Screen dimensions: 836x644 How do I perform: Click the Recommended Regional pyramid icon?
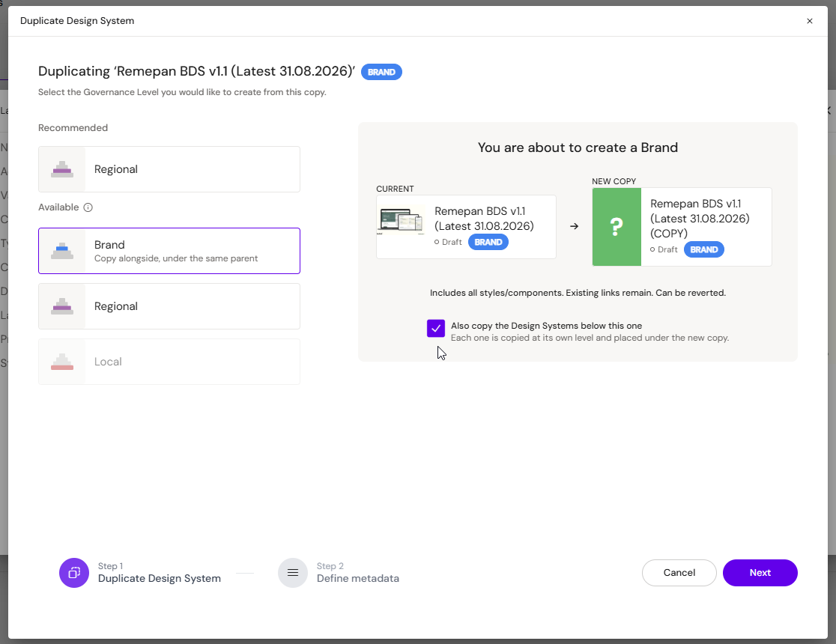click(x=62, y=169)
